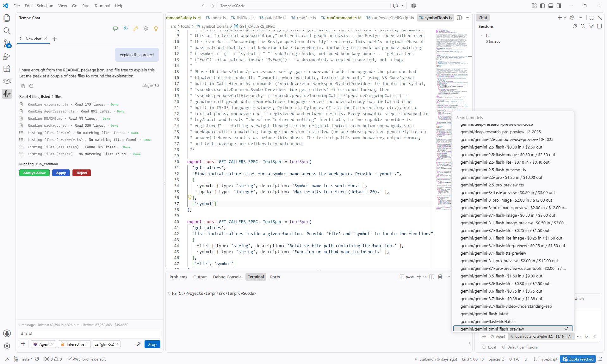Open Source Control view with 16 badge

pos(7,44)
